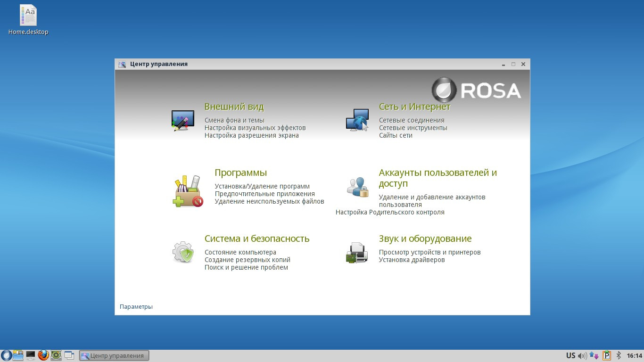Open Сетевые соединения settings

pos(412,120)
